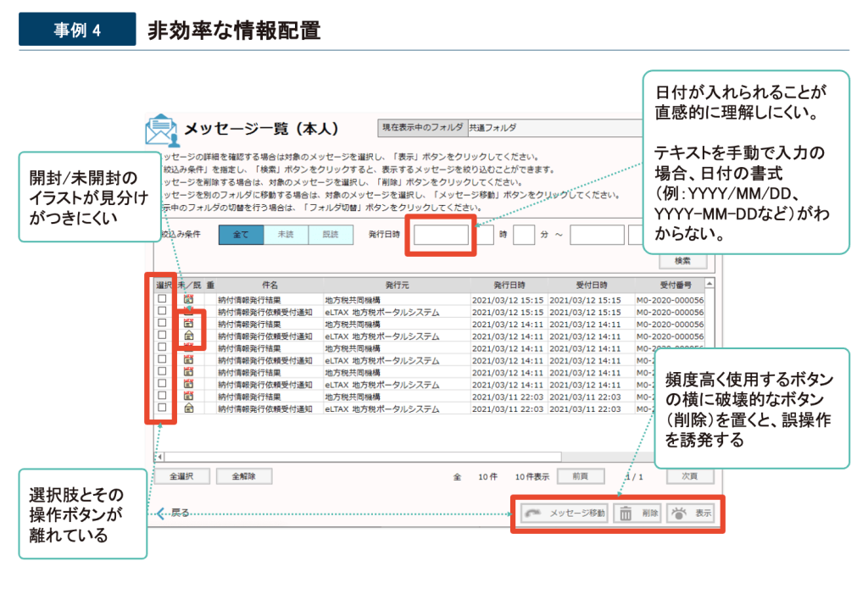The height and width of the screenshot is (600, 868).
Task: Switch filter to 既読 tab
Action: [x=330, y=234]
